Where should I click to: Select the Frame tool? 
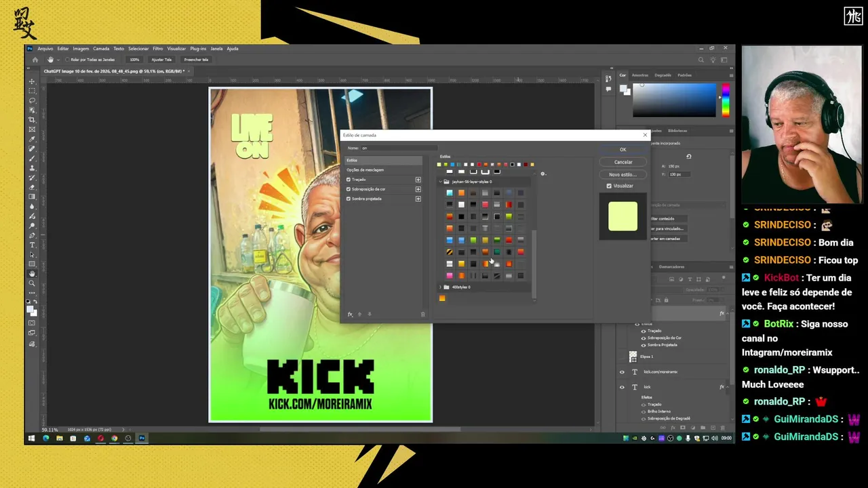point(32,129)
